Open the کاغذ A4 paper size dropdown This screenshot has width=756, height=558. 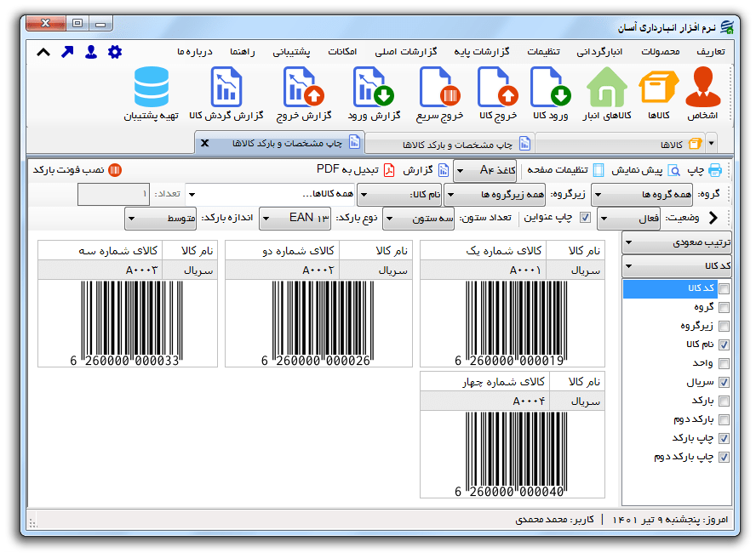tap(485, 171)
